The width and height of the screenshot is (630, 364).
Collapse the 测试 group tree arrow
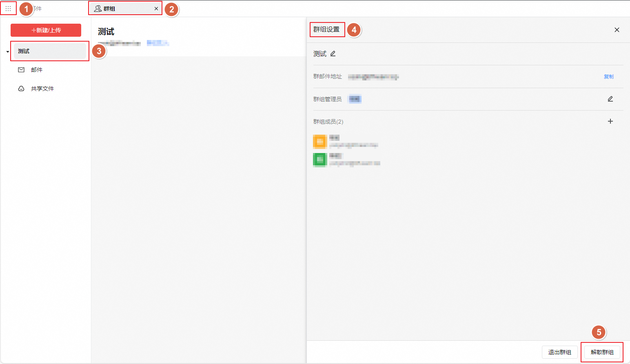click(x=7, y=52)
